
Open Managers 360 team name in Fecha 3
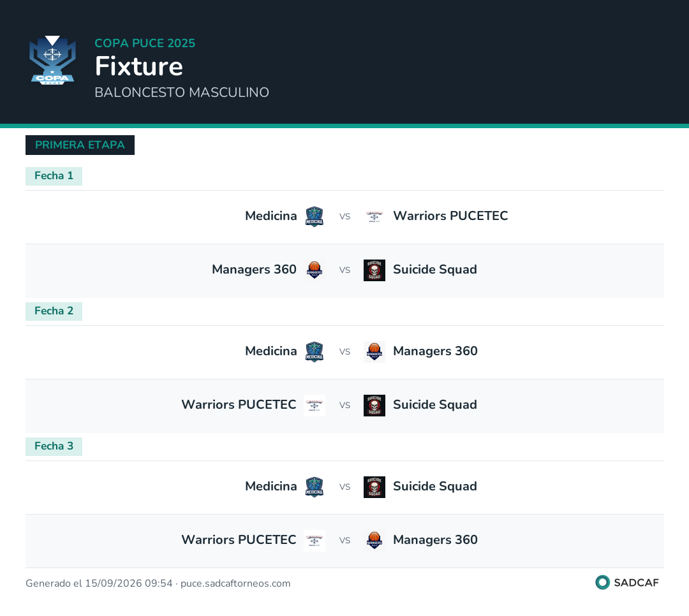click(435, 539)
